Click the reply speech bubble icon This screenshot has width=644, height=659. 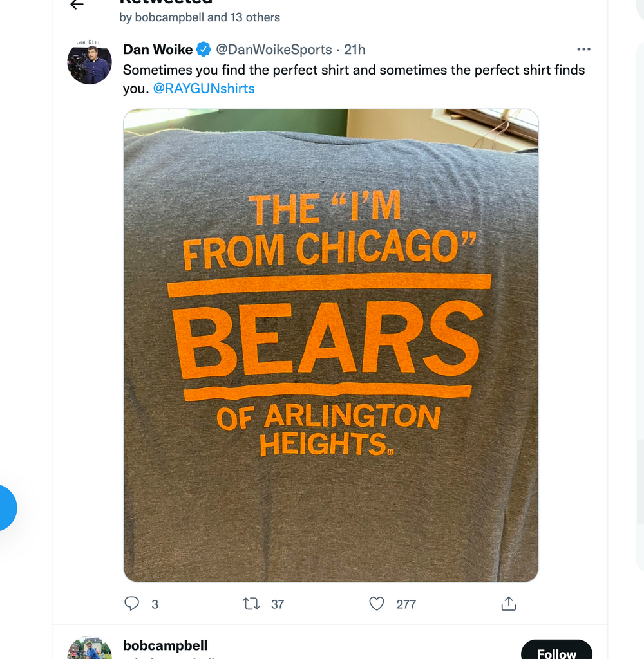point(131,604)
